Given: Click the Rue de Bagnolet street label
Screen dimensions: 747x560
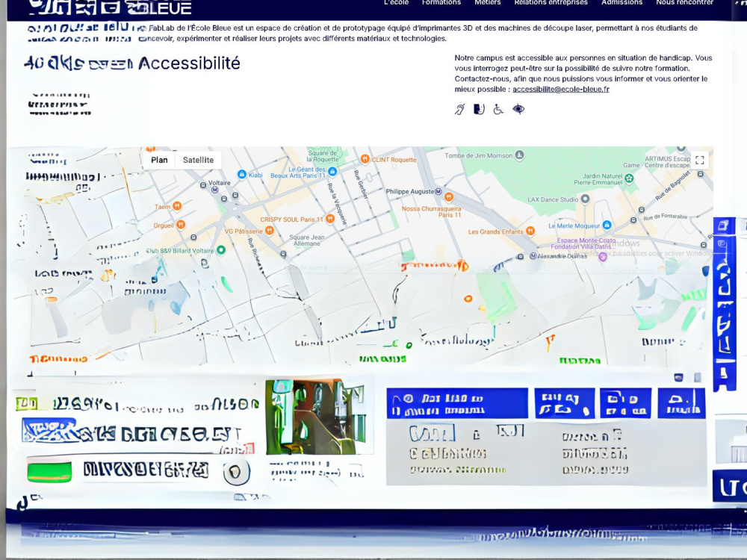Looking at the screenshot, I should click(673, 186).
